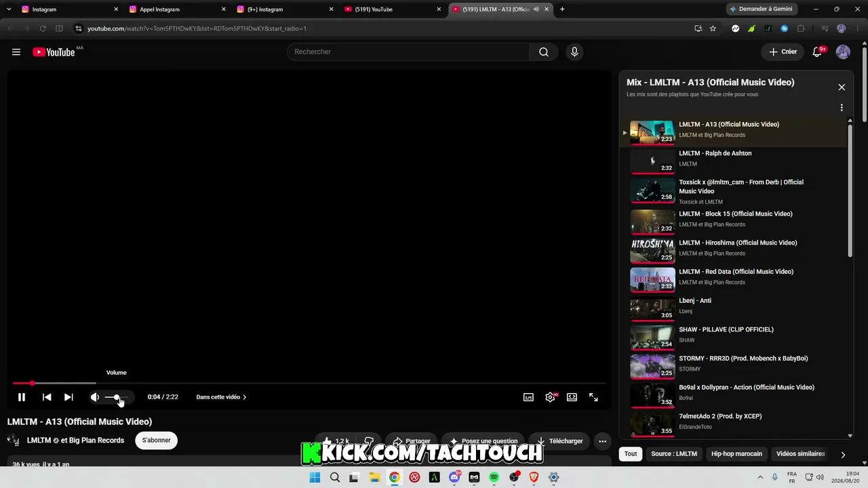Viewport: 868px width, 488px height.
Task: Filter by 'Hip-hop marocain' chip
Action: (736, 453)
